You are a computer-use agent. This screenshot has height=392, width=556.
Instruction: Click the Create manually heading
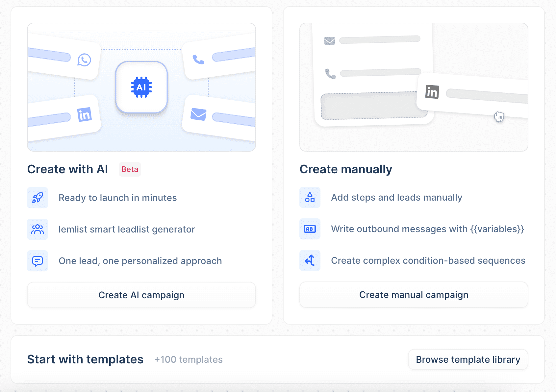point(345,169)
